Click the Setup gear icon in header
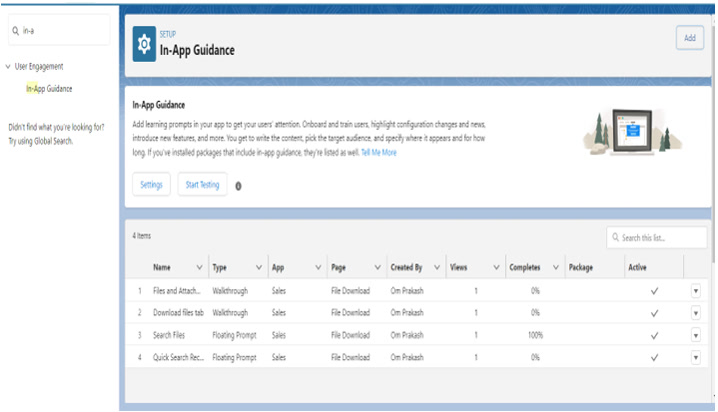This screenshot has width=718, height=412. [145, 43]
